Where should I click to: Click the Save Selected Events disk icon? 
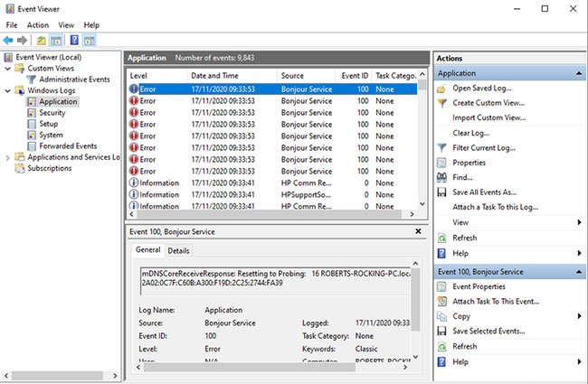pos(441,331)
